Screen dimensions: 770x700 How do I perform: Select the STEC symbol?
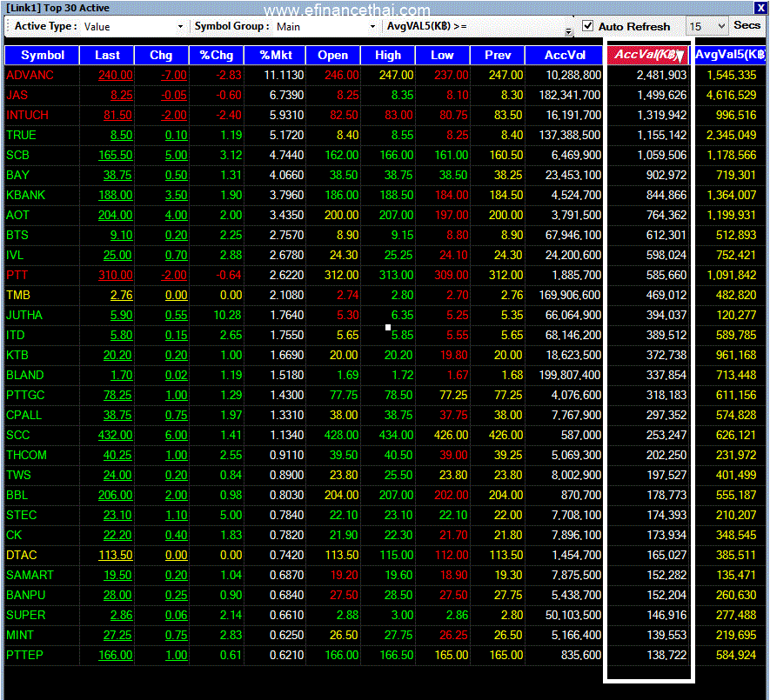pyautogui.click(x=22, y=515)
